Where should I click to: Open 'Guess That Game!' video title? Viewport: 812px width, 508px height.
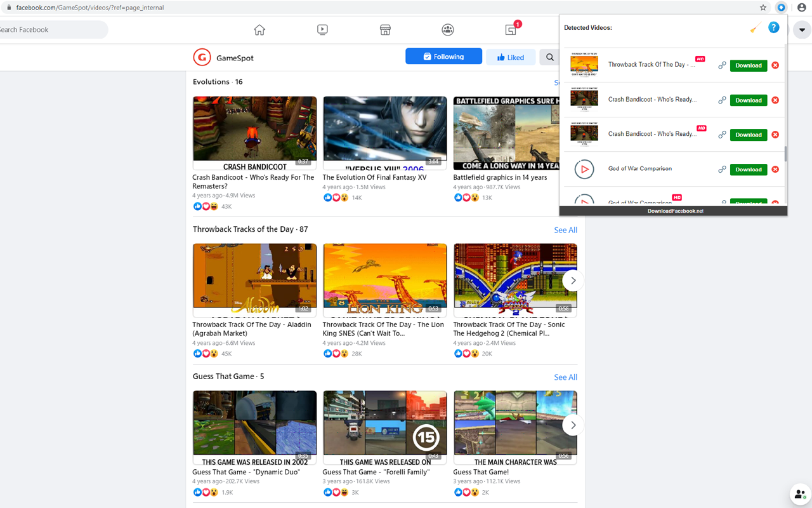481,472
